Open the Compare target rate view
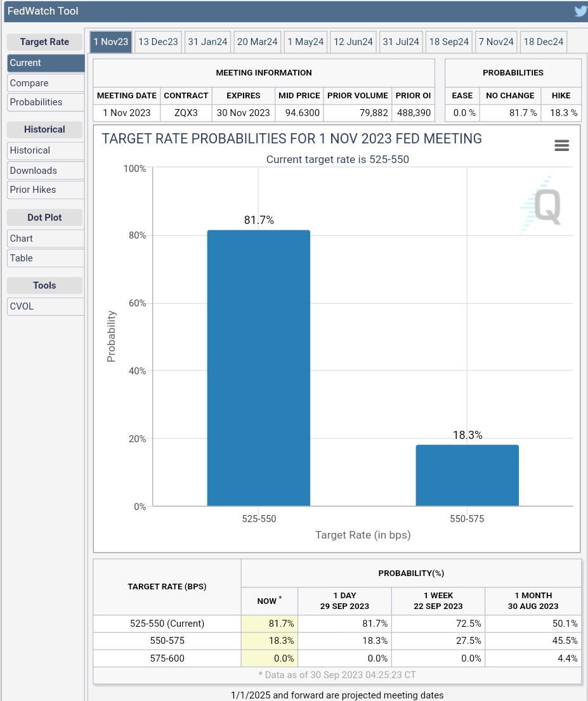Image resolution: width=588 pixels, height=701 pixels. (x=46, y=83)
